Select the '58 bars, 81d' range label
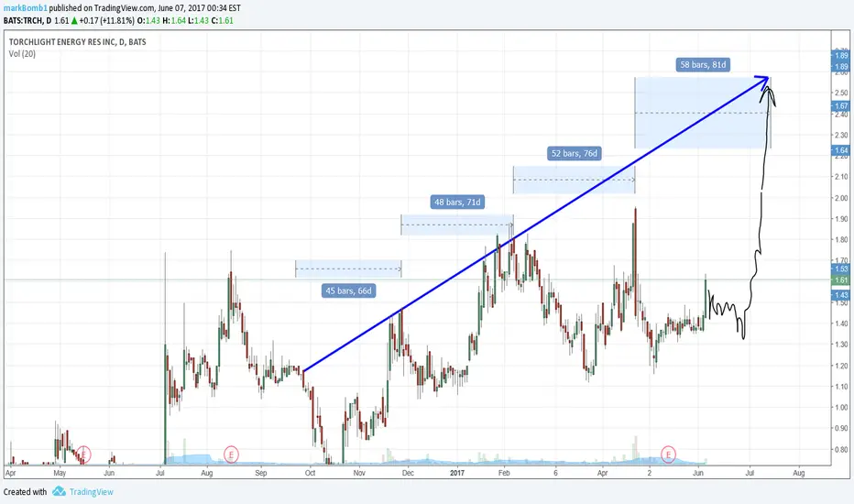 703,65
